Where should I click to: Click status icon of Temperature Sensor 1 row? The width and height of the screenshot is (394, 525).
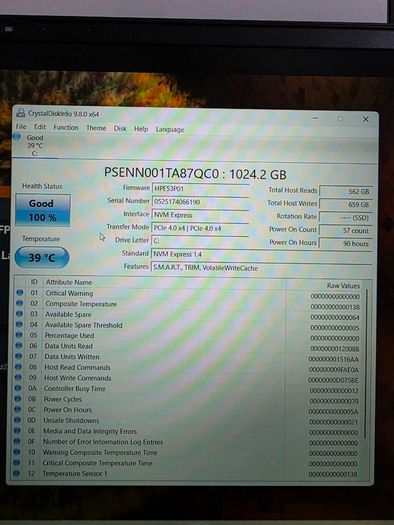(17, 473)
